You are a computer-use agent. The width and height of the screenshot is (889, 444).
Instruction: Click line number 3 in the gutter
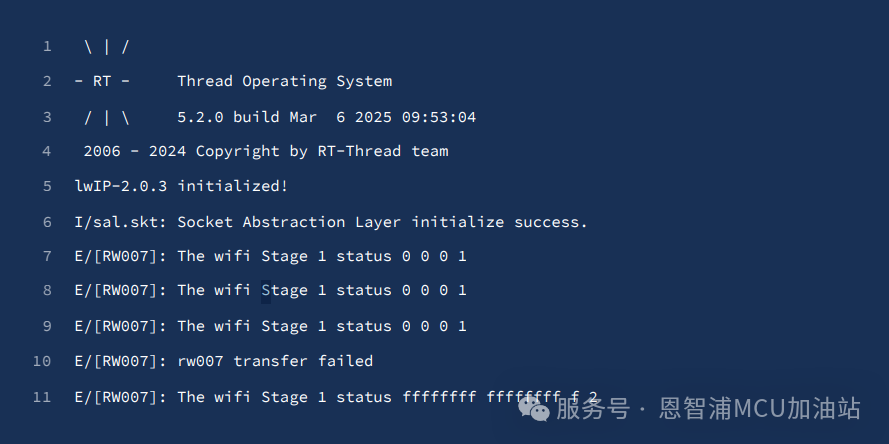[47, 117]
